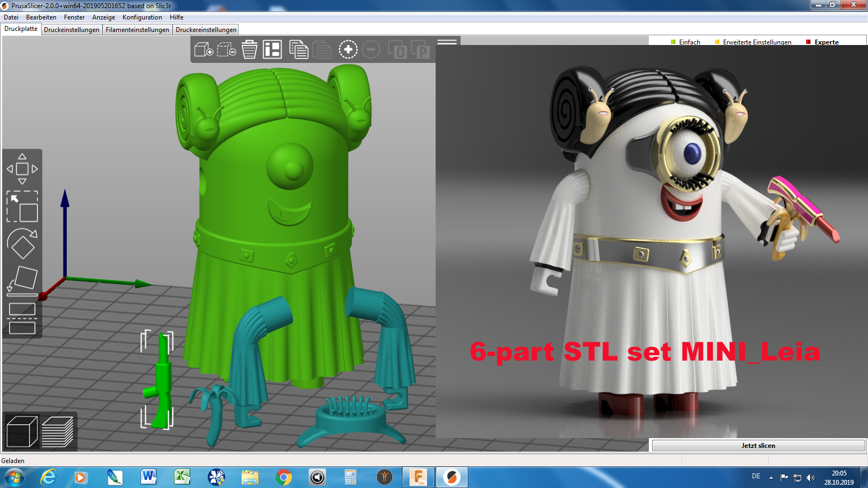The image size is (868, 488).
Task: Switch to the 3D editor view
Action: pos(22,432)
